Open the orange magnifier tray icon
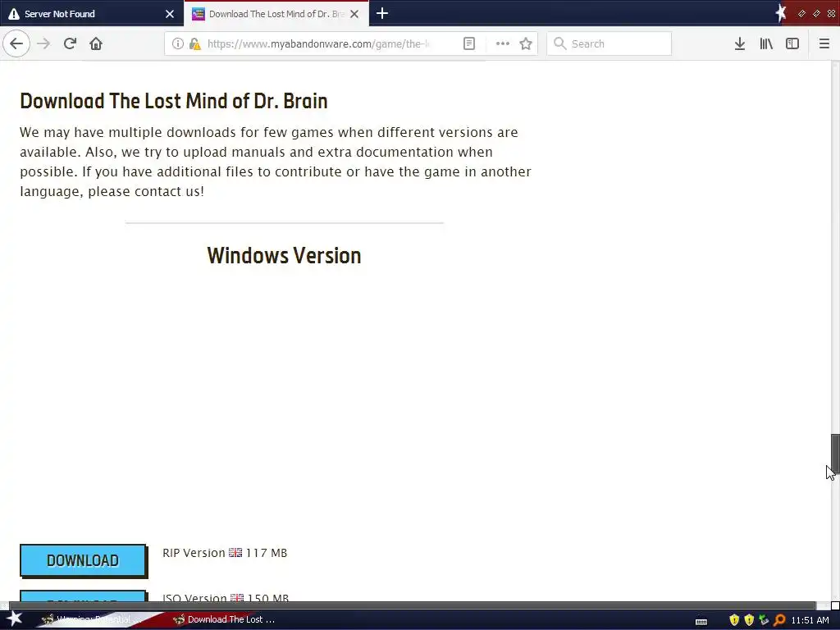 point(779,620)
